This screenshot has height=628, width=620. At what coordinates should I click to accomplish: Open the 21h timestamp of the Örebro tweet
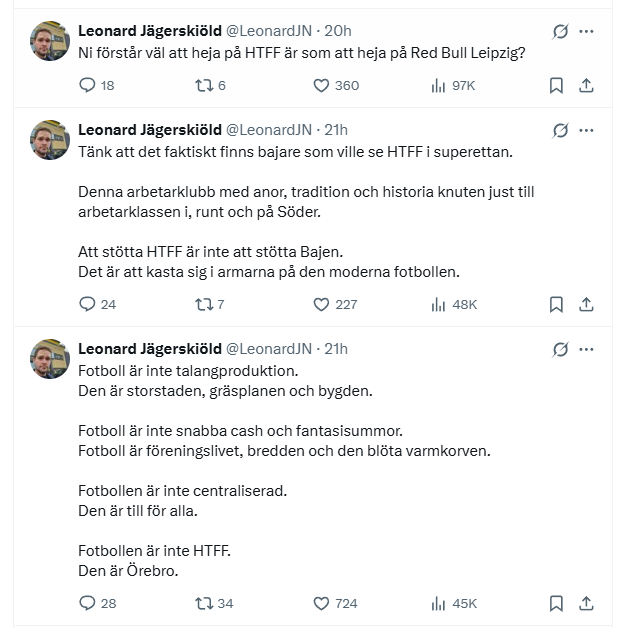click(x=336, y=348)
